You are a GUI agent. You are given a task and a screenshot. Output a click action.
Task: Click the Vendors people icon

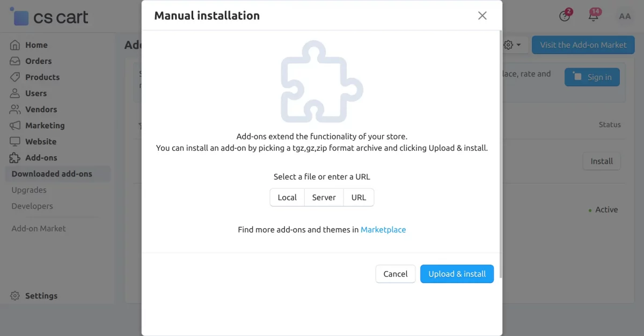point(15,109)
